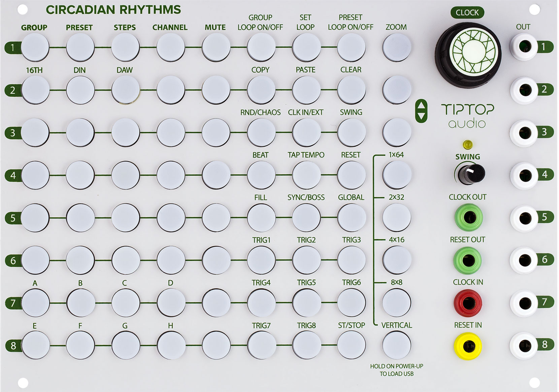559x392 pixels.
Task: Select the 1x64 view mode button
Action: [397, 175]
